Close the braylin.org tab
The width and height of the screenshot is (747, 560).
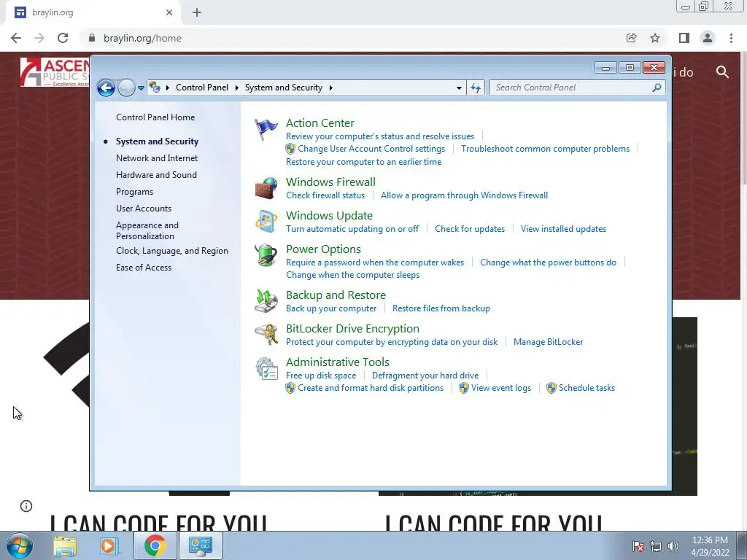tap(169, 12)
